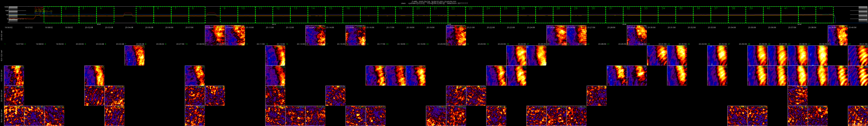Viewport: 868px width, 126px height.
Task: Select the 6–12 keV image for interval 40
Action: click(x=798, y=56)
